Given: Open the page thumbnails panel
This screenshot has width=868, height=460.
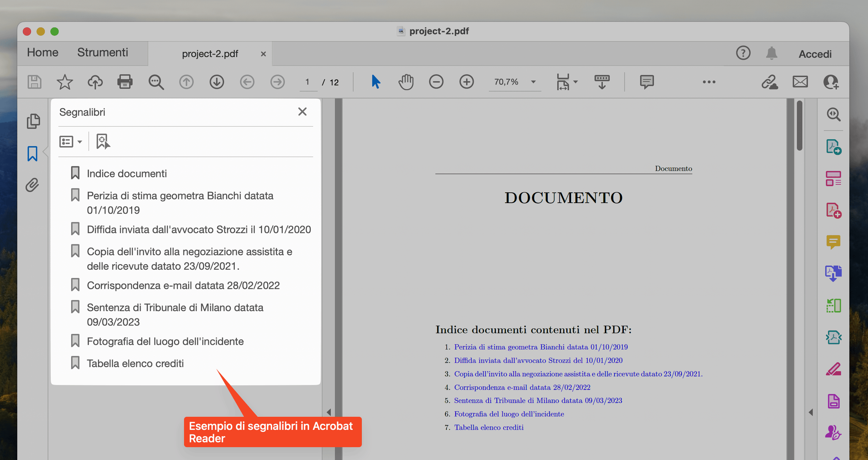Looking at the screenshot, I should 33,121.
